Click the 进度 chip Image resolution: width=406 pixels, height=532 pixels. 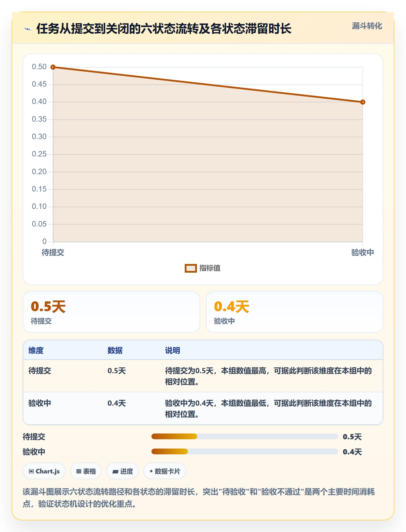[x=122, y=471]
